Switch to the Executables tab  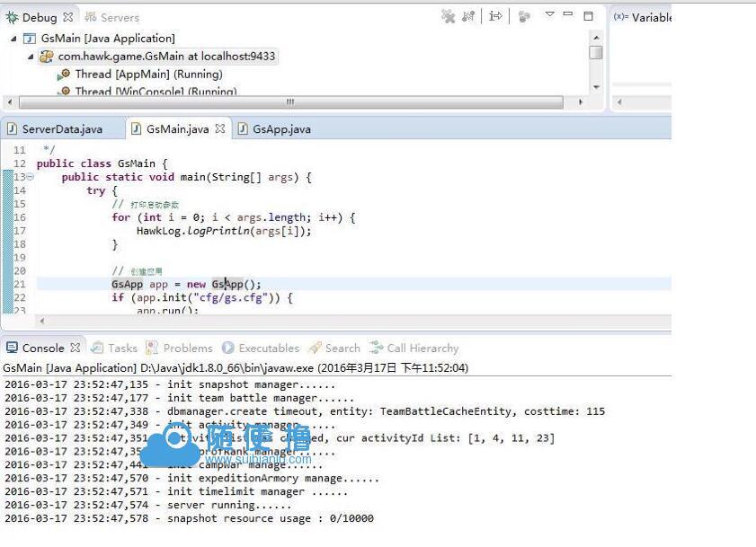tap(268, 348)
